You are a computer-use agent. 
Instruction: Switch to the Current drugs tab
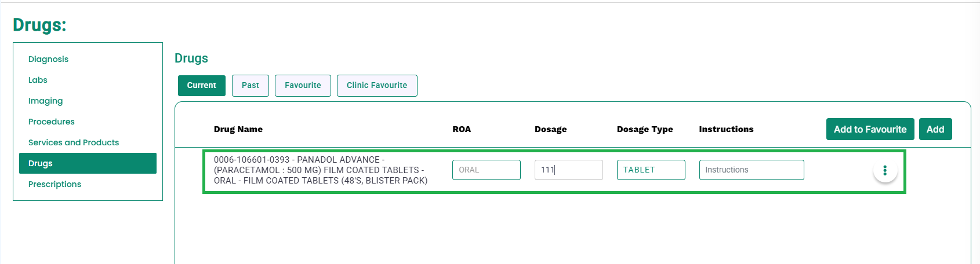click(202, 85)
